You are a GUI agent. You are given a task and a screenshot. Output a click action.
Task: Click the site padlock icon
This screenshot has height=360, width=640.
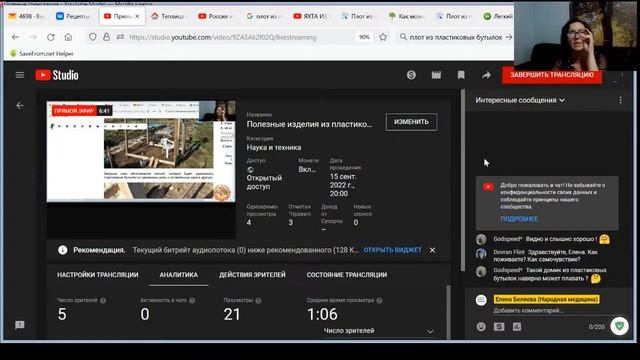pos(107,37)
